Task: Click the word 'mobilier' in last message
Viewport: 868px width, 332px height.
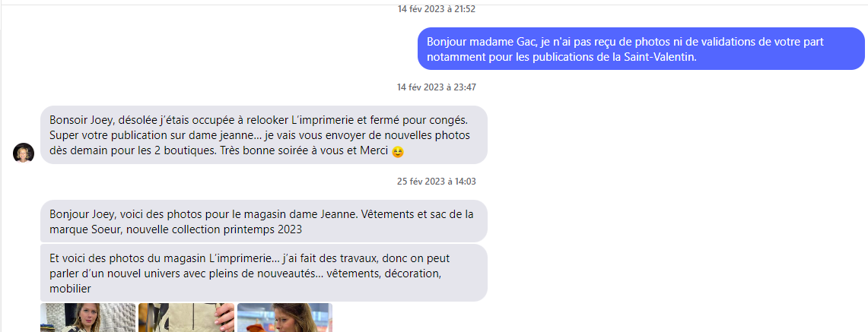Action: pyautogui.click(x=70, y=289)
